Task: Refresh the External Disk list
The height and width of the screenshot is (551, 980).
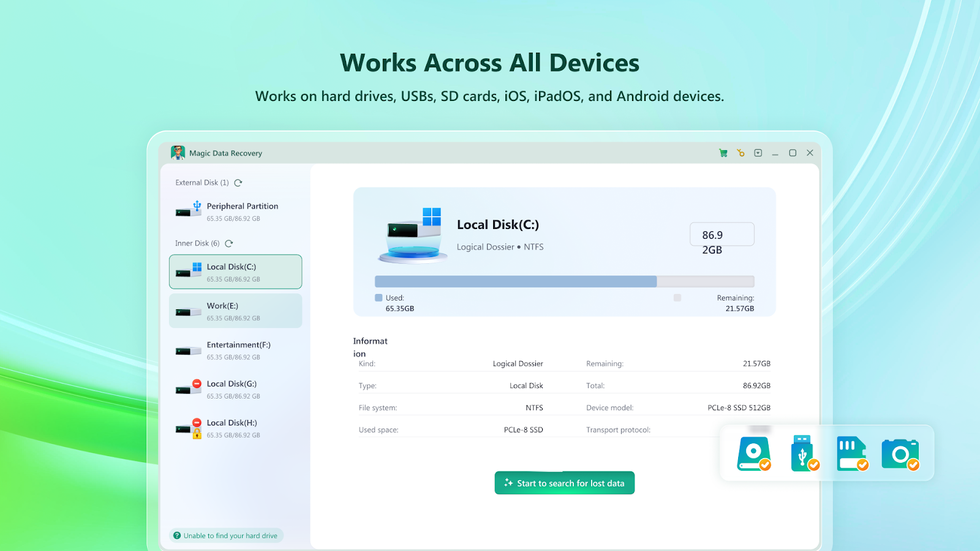Action: (238, 183)
